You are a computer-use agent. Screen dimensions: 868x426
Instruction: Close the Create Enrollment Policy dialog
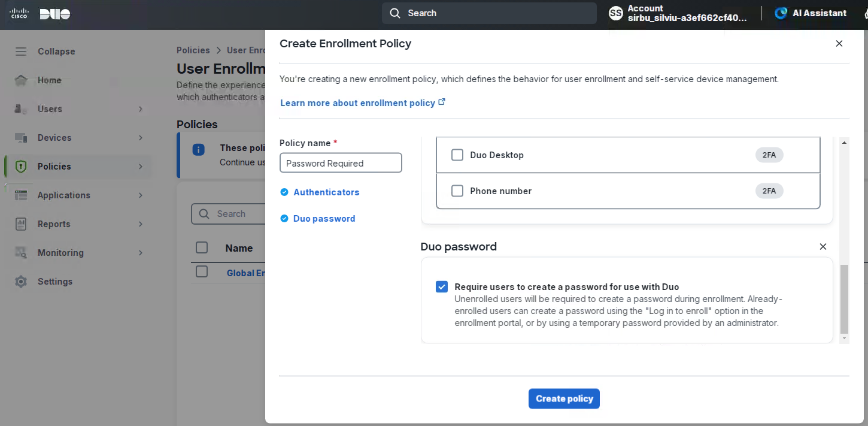839,44
